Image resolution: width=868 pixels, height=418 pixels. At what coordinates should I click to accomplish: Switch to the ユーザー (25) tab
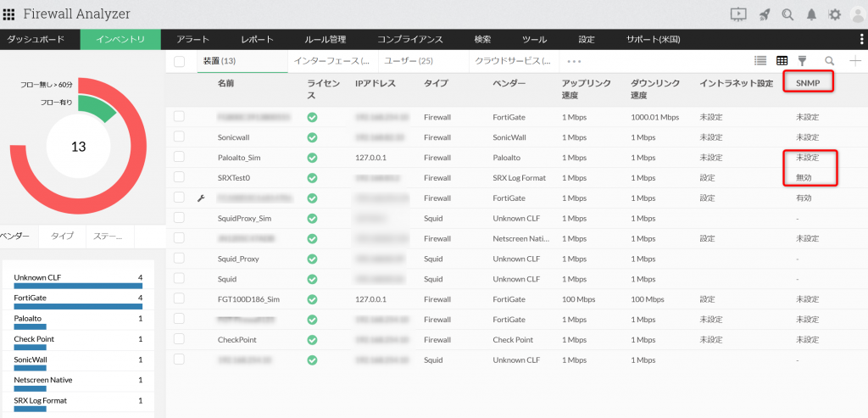pyautogui.click(x=408, y=61)
